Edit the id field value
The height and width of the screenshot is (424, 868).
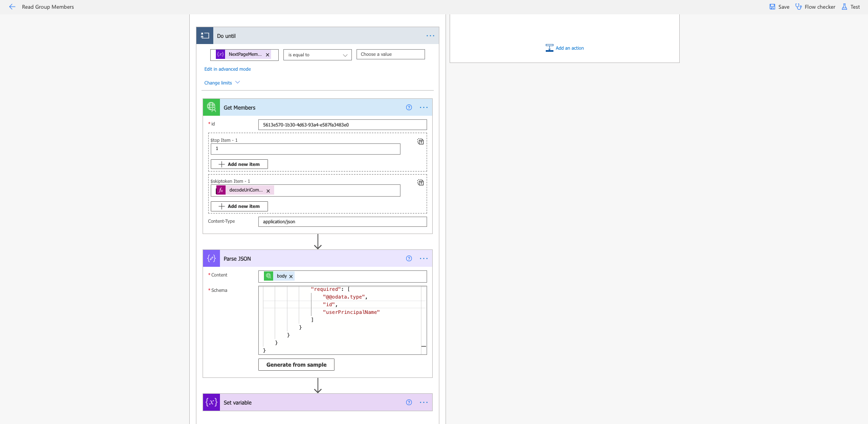pos(342,125)
